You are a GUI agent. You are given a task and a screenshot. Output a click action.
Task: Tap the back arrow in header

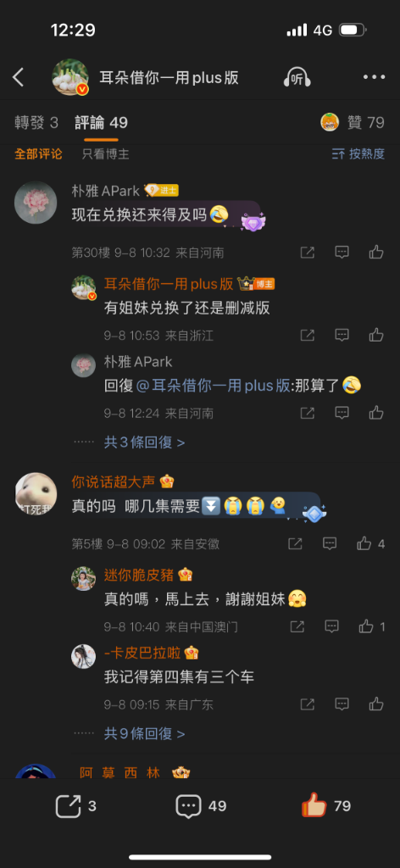click(x=19, y=77)
